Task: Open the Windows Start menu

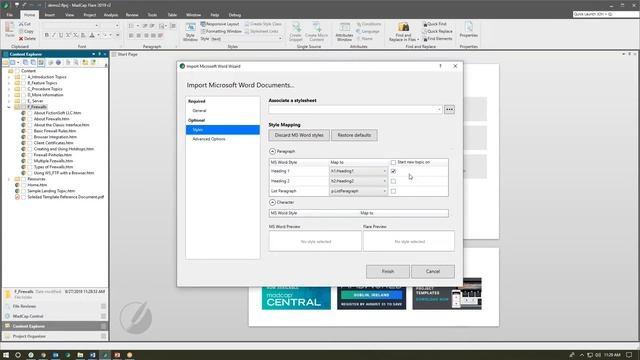Action: tap(6, 355)
